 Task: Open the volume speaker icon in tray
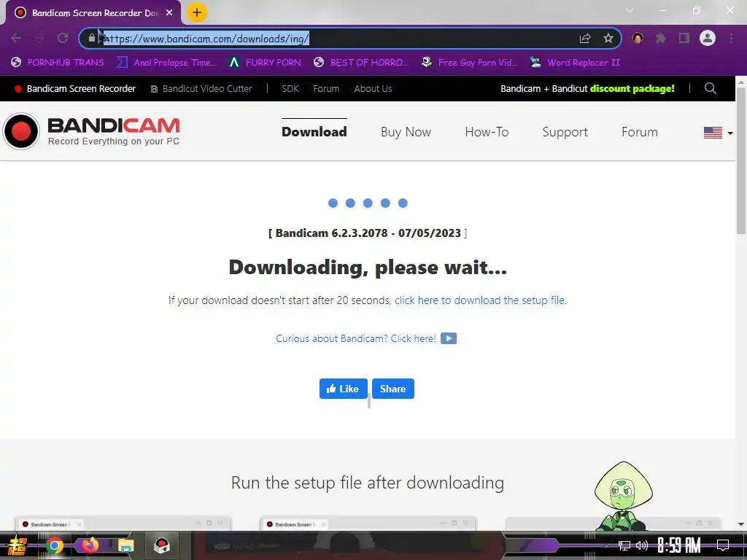click(x=642, y=545)
